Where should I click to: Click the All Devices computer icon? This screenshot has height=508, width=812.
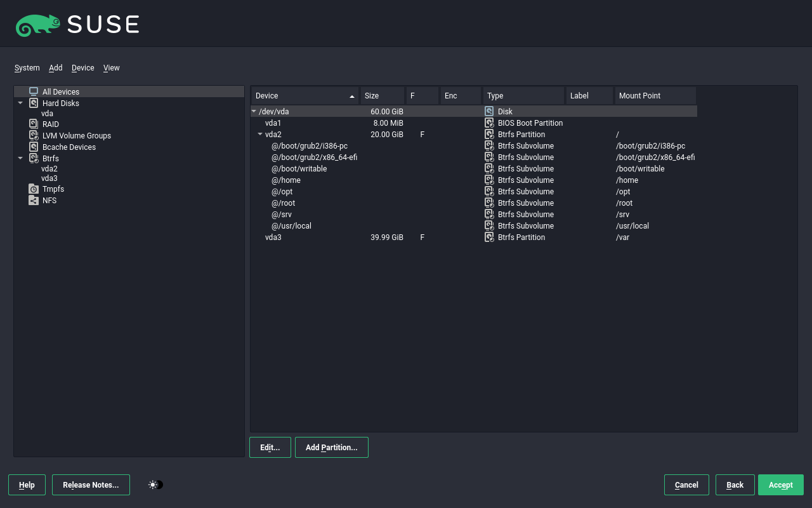(x=34, y=91)
